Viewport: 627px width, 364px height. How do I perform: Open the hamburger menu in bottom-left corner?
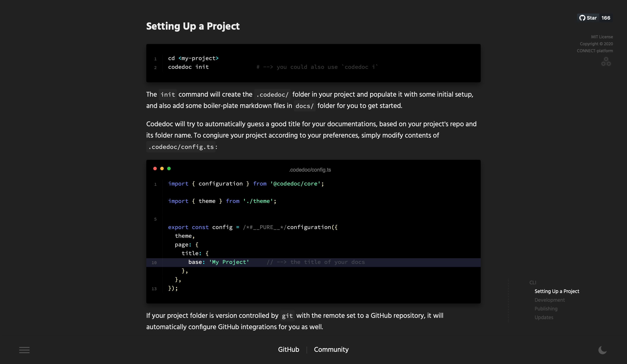point(24,350)
